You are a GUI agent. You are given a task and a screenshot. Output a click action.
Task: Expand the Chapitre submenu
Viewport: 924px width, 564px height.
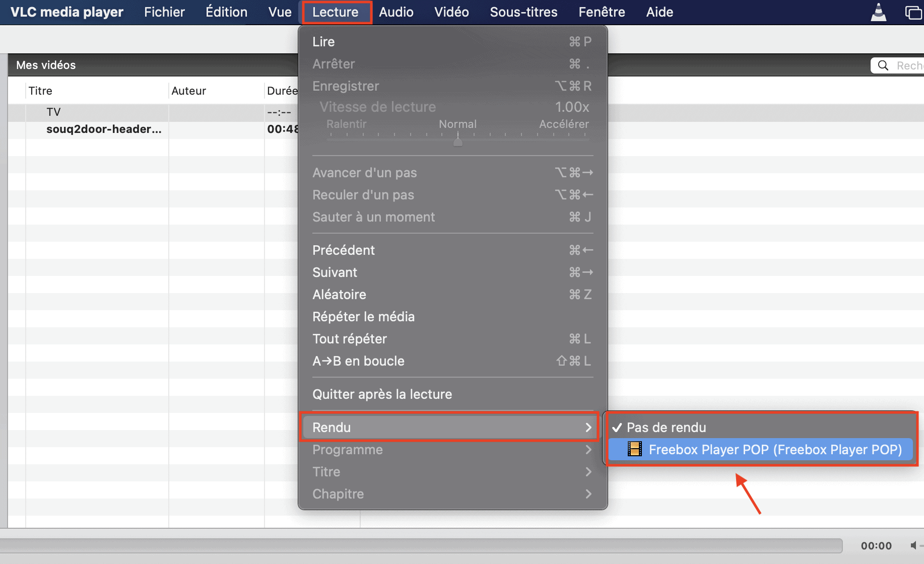click(452, 494)
